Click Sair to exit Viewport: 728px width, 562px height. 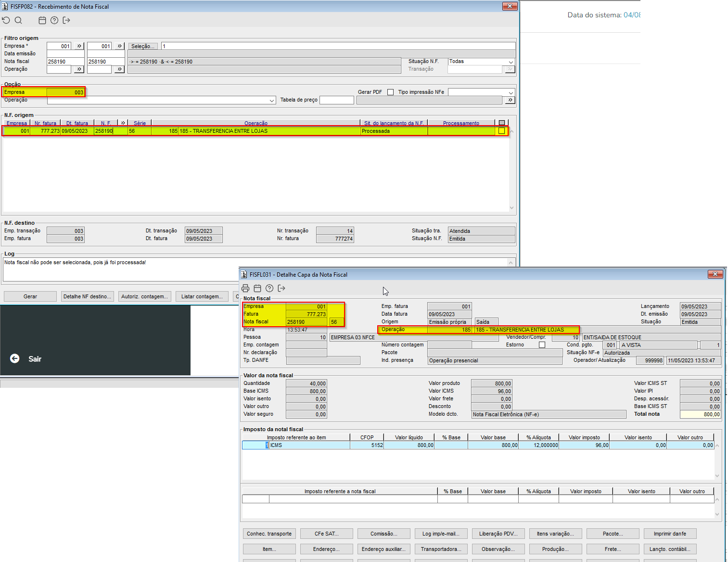click(x=35, y=359)
